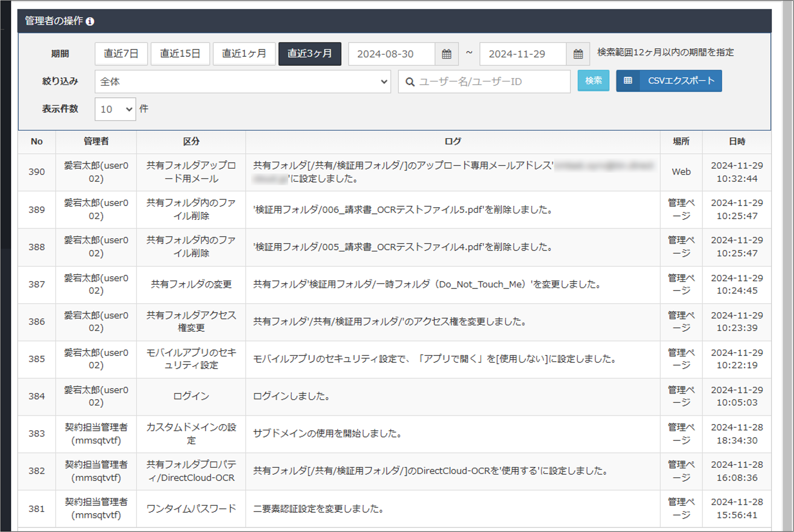Click log about OCRテストファイル5.pdf deletion
794x532 pixels.
[x=403, y=209]
